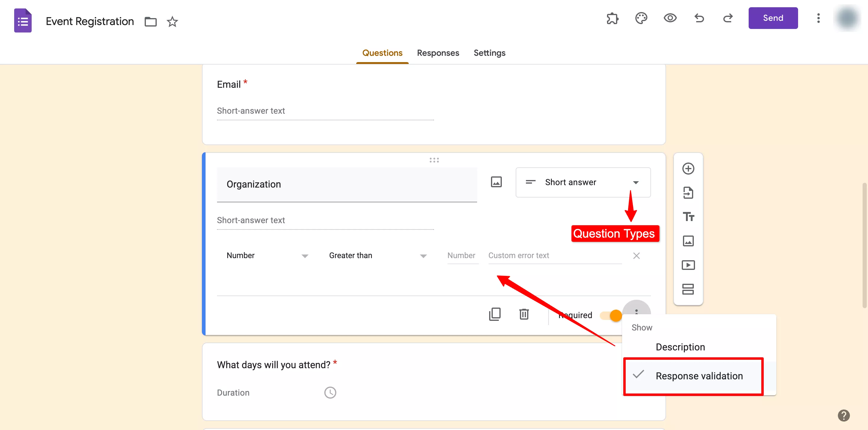Image resolution: width=868 pixels, height=430 pixels.
Task: Click the add question icon
Action: tap(688, 169)
